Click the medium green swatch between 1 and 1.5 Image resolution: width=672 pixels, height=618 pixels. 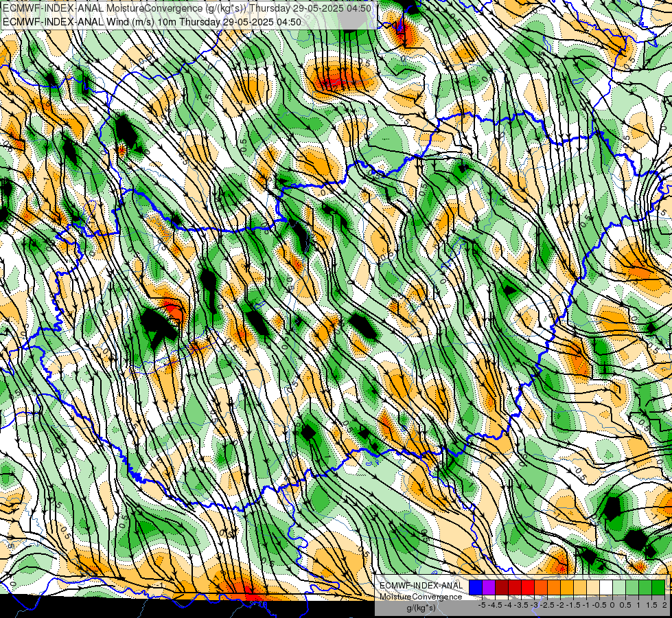(x=645, y=587)
